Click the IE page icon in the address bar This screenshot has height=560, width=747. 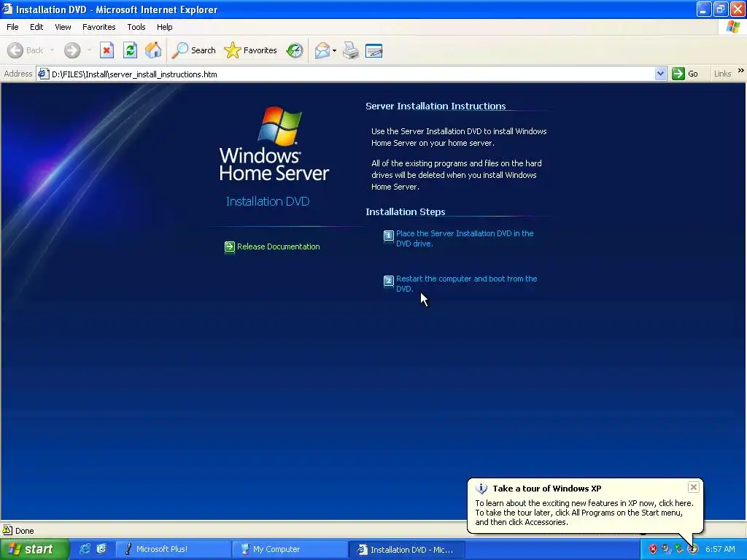[44, 74]
